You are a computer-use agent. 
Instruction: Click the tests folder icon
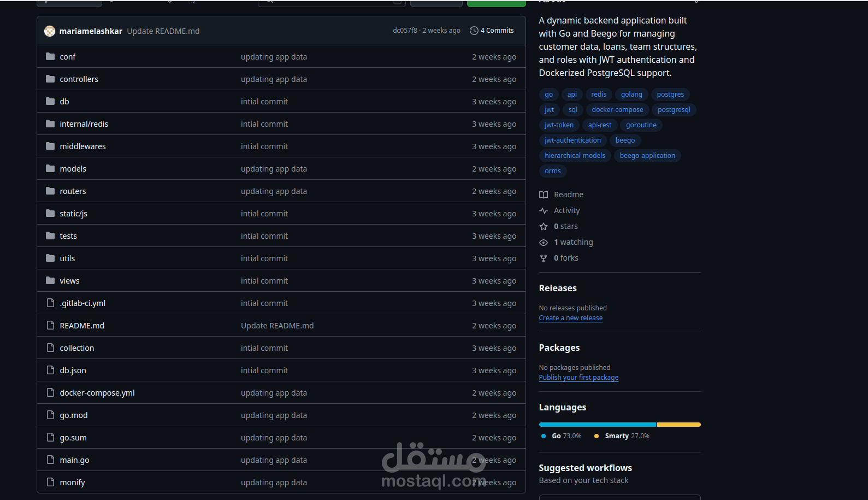(x=50, y=236)
